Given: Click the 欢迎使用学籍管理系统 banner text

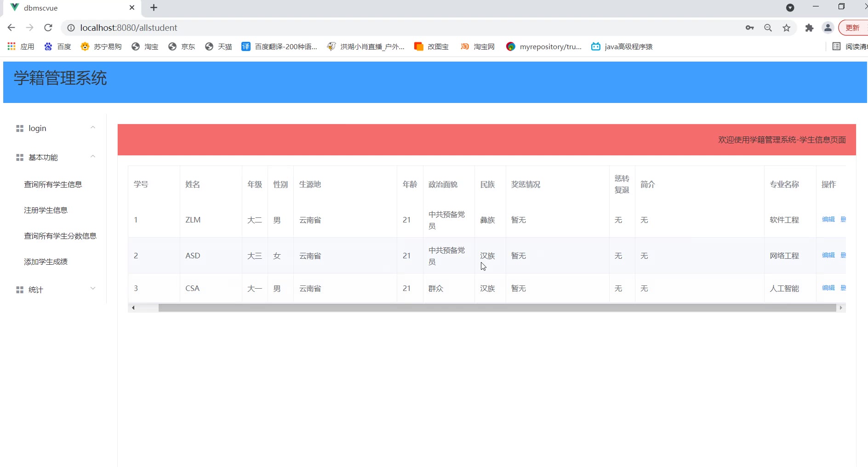Looking at the screenshot, I should pyautogui.click(x=782, y=140).
